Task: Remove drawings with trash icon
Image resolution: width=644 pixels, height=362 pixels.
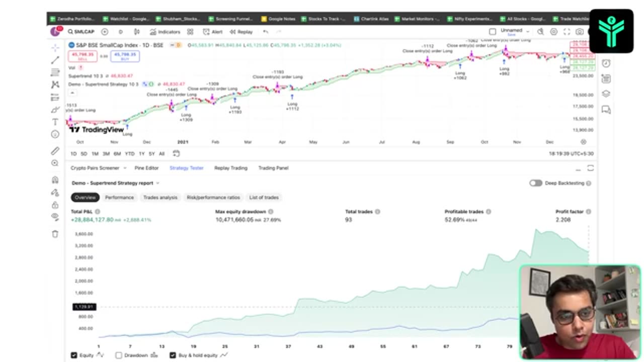Action: click(x=55, y=234)
